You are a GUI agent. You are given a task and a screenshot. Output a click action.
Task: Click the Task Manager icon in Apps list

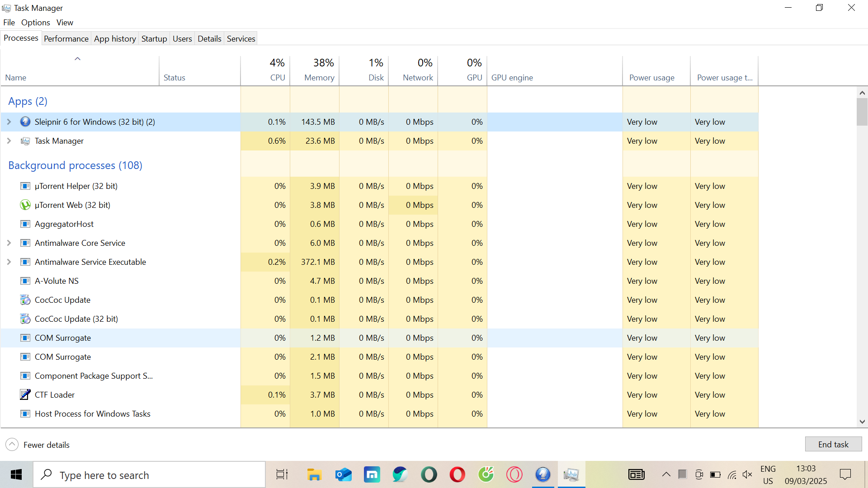click(25, 141)
